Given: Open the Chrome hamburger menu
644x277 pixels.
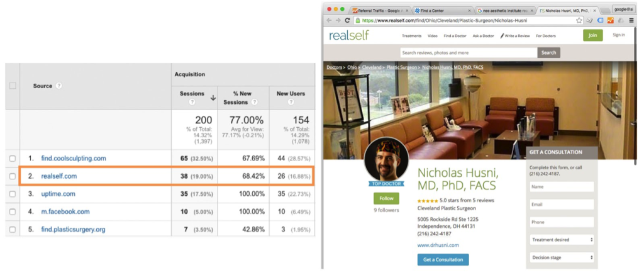Looking at the screenshot, I should point(631,20).
